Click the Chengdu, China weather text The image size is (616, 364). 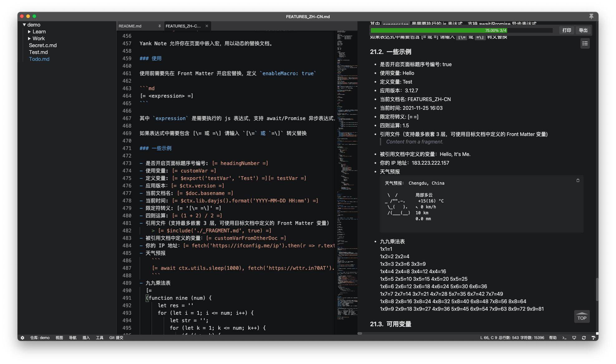click(426, 183)
